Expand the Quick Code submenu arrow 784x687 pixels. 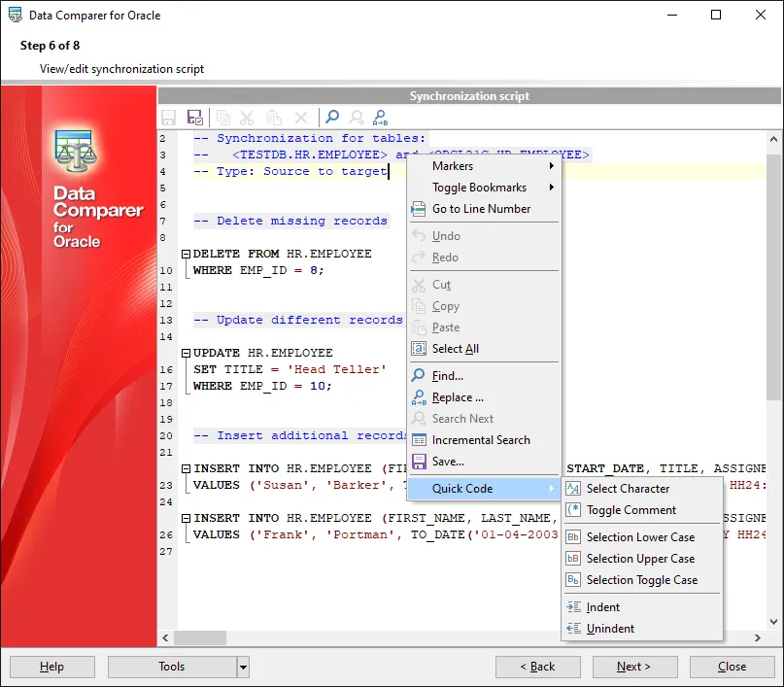click(551, 488)
